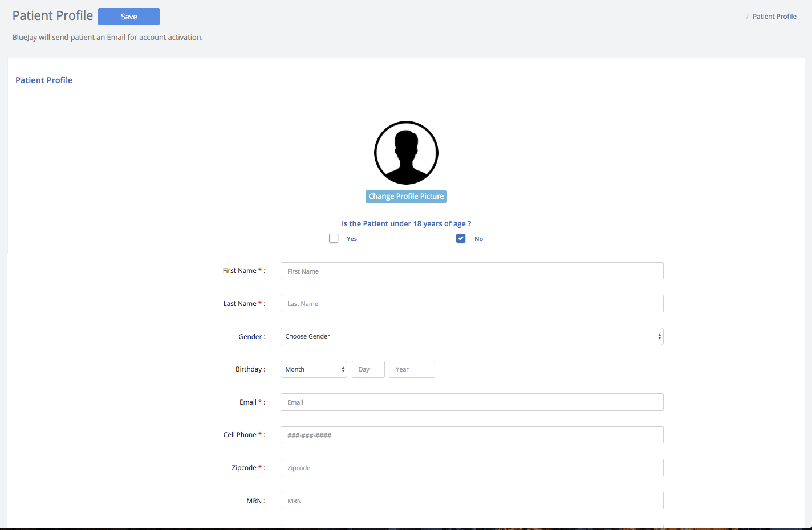Screen dimensions: 812x530
Task: Click the 'Is the Patient under 18' question text
Action: point(406,223)
